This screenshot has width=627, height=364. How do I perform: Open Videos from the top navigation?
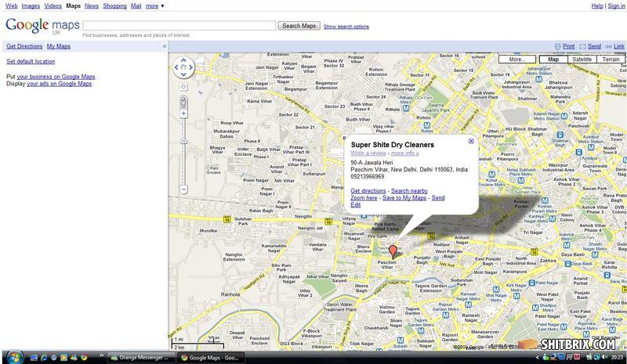[53, 6]
